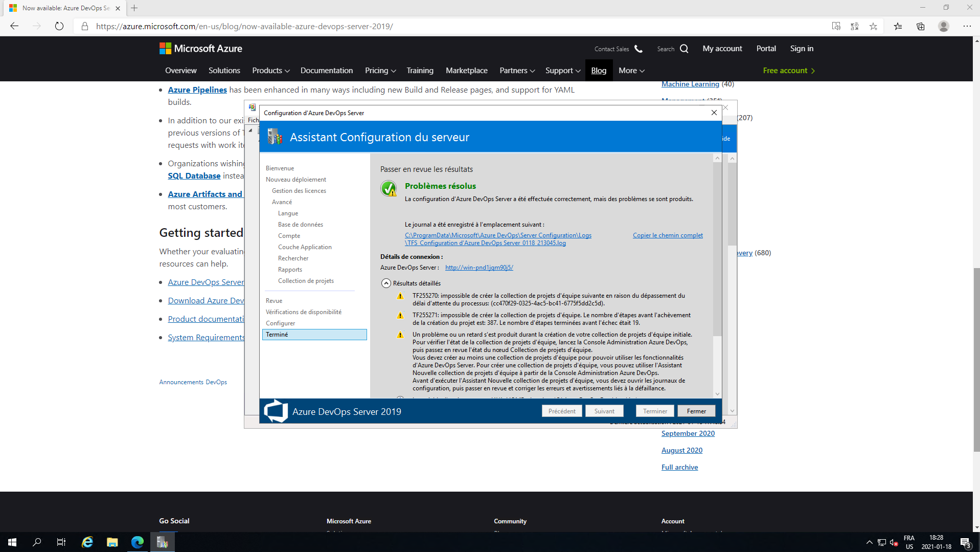This screenshot has width=980, height=552.
Task: Click the wizard results scroll down arrow
Action: click(x=717, y=394)
